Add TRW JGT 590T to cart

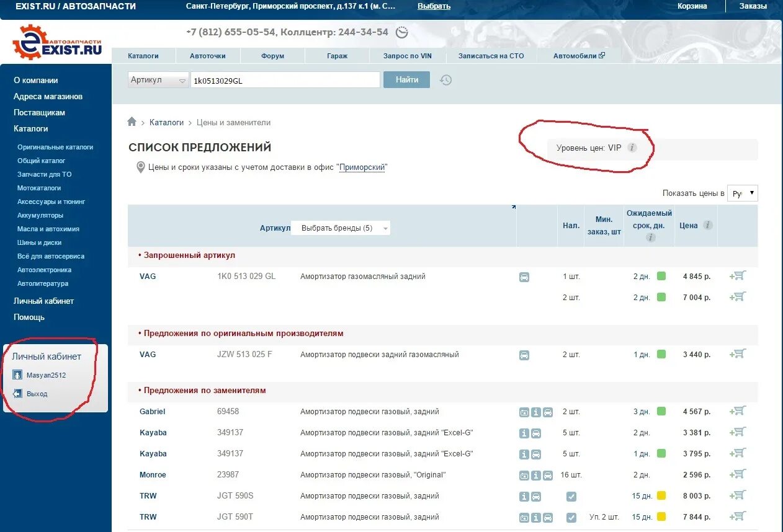(738, 516)
